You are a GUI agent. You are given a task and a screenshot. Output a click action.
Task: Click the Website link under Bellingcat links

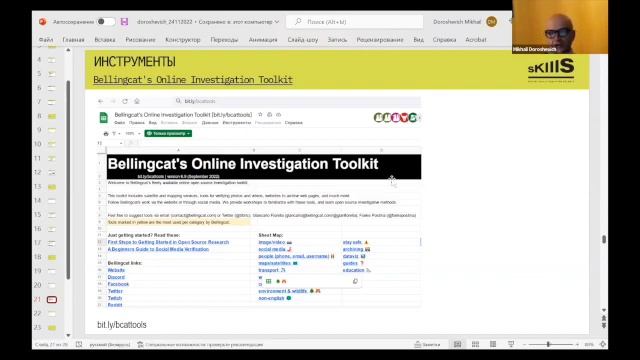pyautogui.click(x=116, y=270)
